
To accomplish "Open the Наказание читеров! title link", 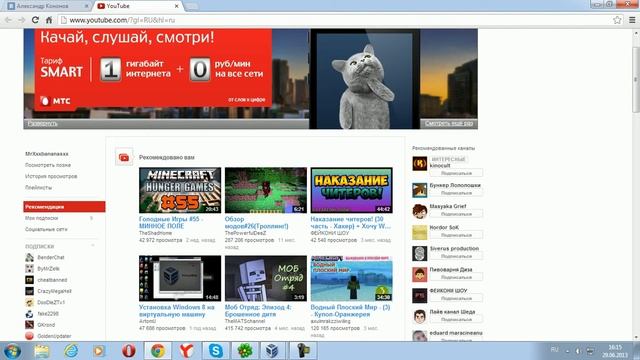I will tap(351, 222).
